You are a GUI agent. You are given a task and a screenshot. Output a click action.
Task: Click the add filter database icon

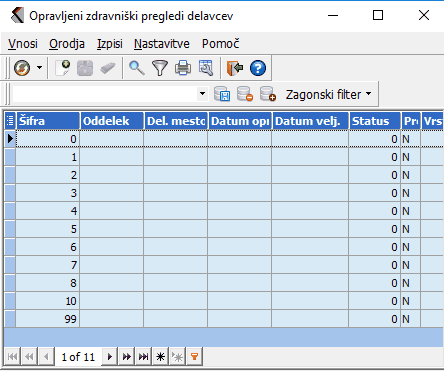click(x=267, y=94)
